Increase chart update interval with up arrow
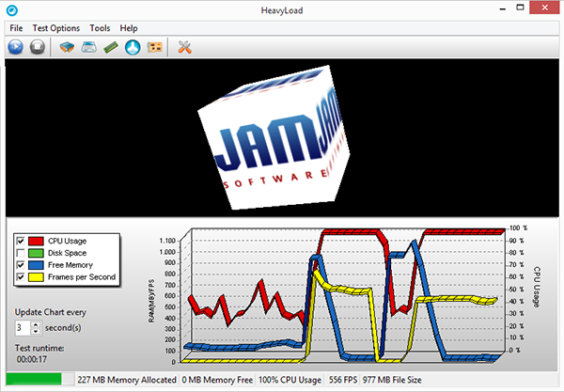The width and height of the screenshot is (564, 392). (36, 324)
